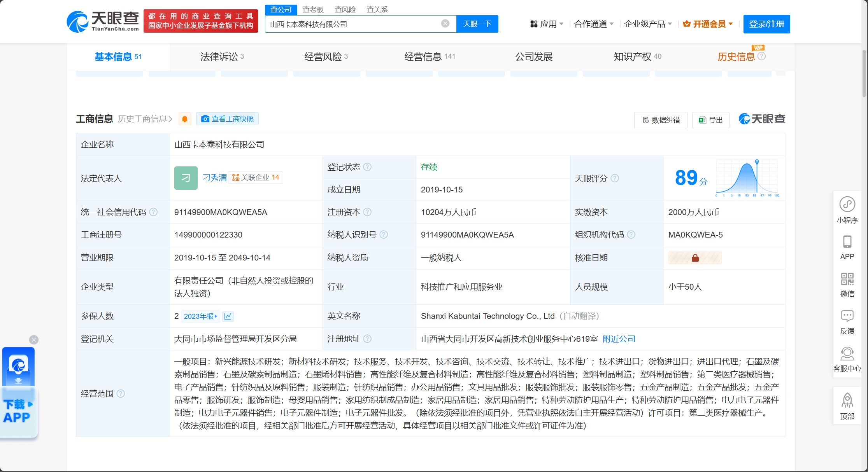Image resolution: width=868 pixels, height=472 pixels.
Task: Click help icon beside 注册资本
Action: point(367,212)
